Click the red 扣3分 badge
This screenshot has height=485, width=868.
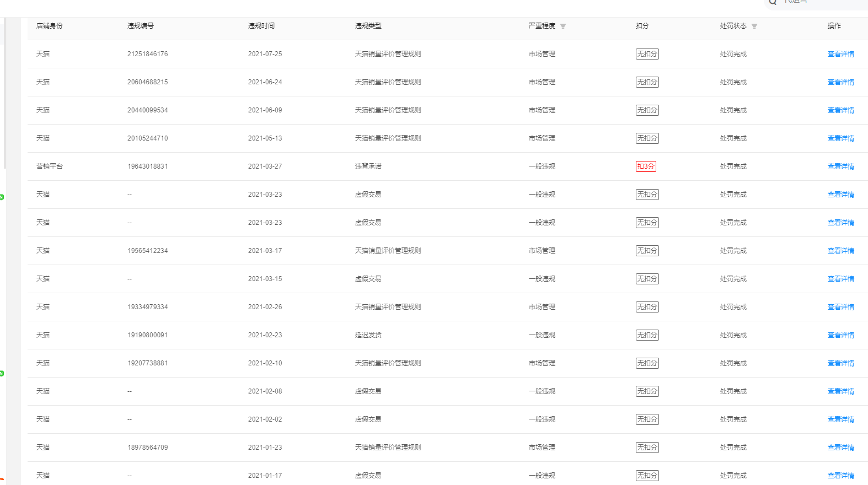645,166
